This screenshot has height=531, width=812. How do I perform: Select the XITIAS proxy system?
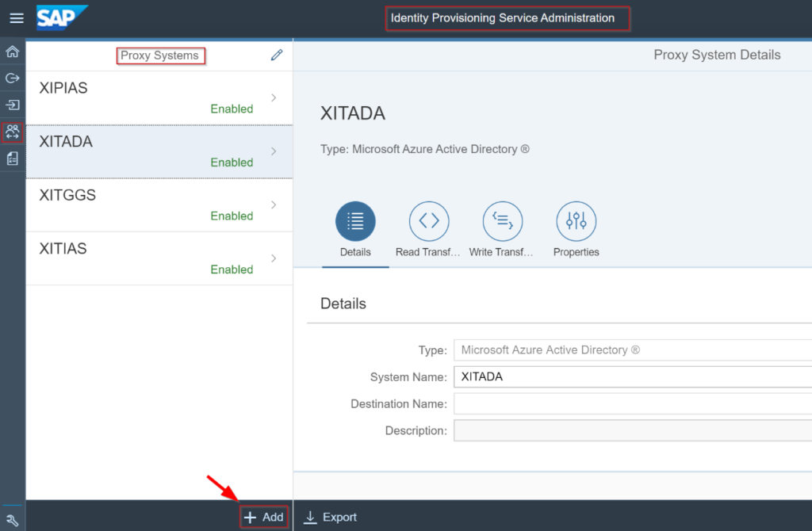(159, 259)
